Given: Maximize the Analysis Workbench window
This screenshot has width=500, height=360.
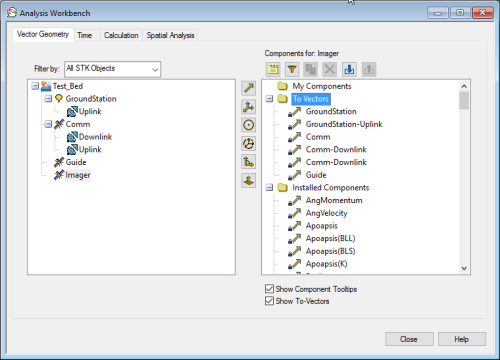Looking at the screenshot, I should click(x=460, y=13).
